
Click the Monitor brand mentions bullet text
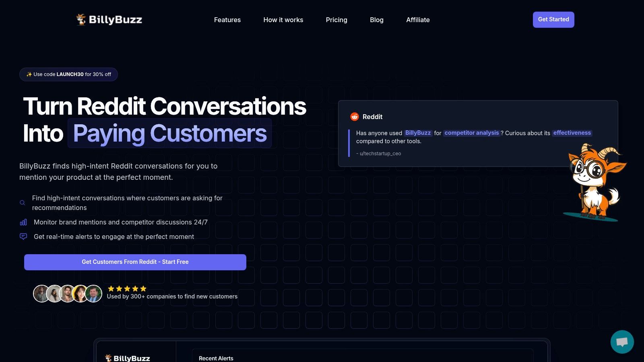tap(121, 222)
